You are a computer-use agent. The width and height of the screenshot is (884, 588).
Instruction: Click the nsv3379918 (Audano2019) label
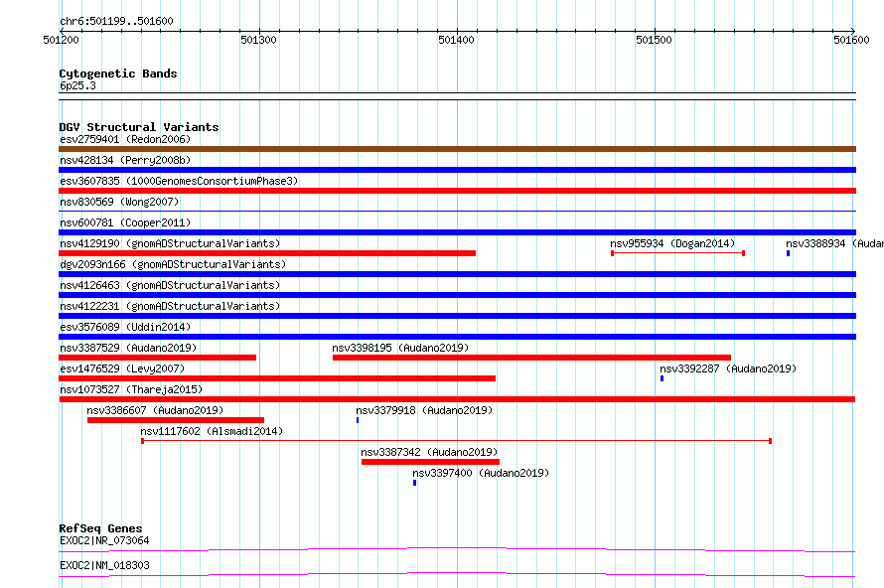(424, 410)
